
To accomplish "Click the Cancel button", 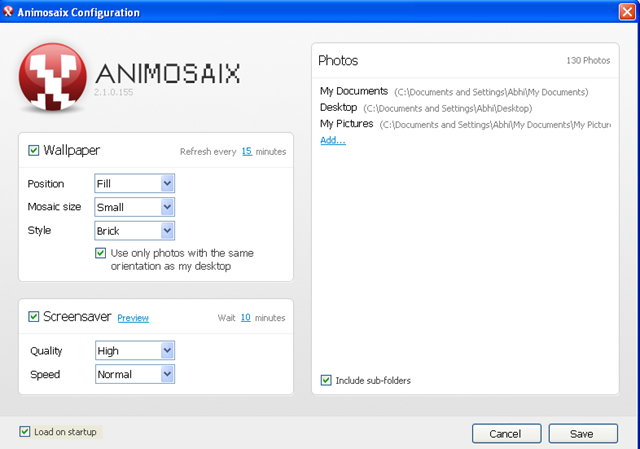I will click(507, 433).
